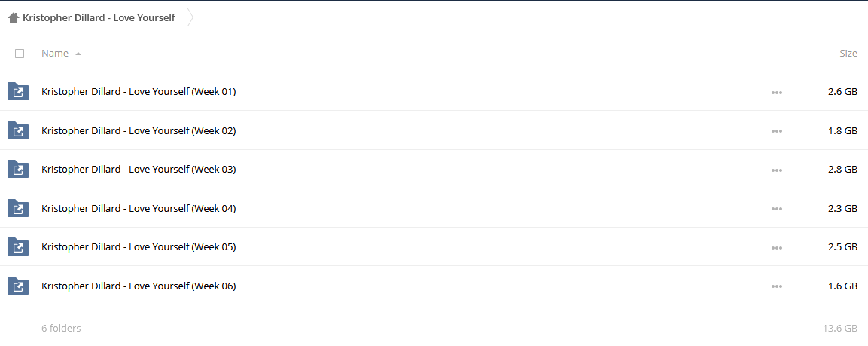Show three-dot options for Week 04
Image resolution: width=868 pixels, height=346 pixels.
(x=777, y=209)
